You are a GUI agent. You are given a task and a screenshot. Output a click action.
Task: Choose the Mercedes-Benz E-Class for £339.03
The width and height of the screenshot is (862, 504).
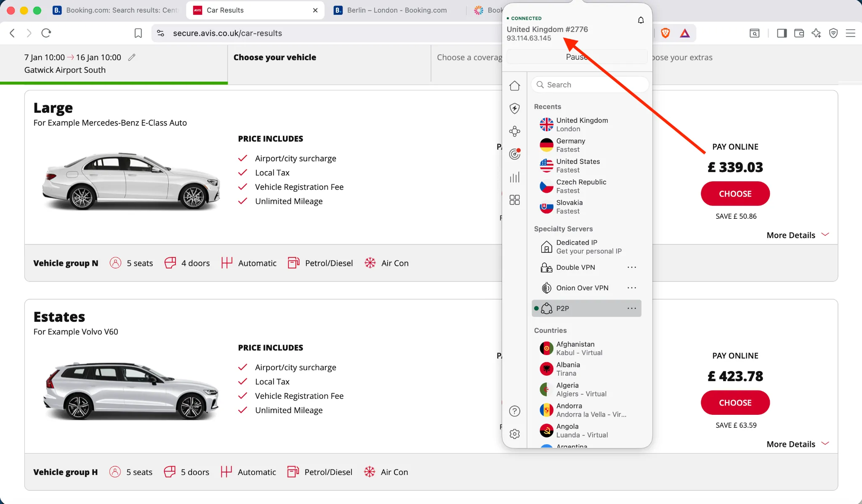[735, 194]
